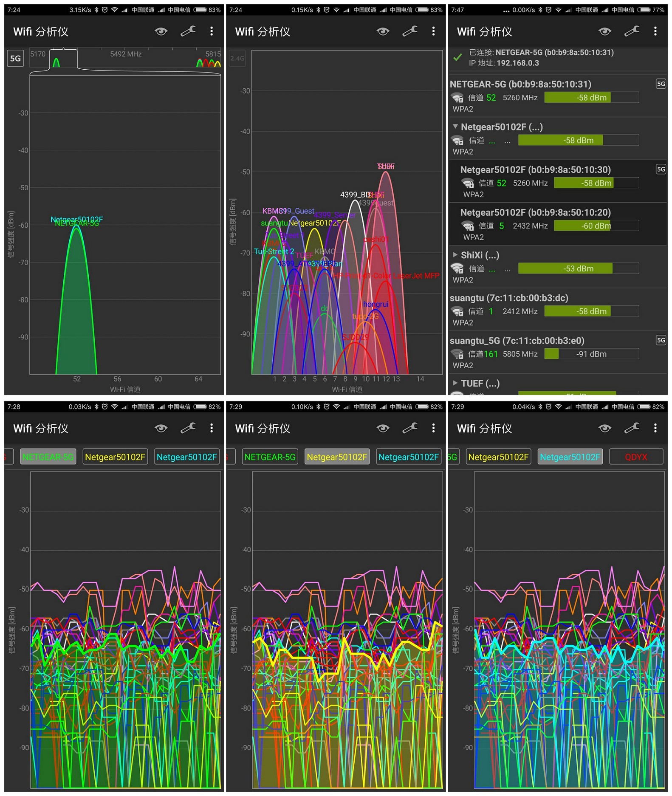Open view switcher eye icon on 5G channel graph
672x796 pixels.
(161, 31)
